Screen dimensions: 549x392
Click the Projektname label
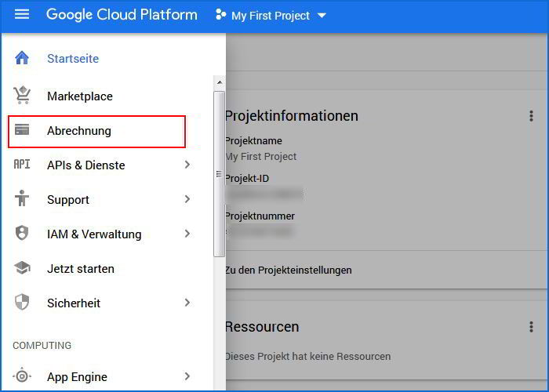(x=253, y=140)
